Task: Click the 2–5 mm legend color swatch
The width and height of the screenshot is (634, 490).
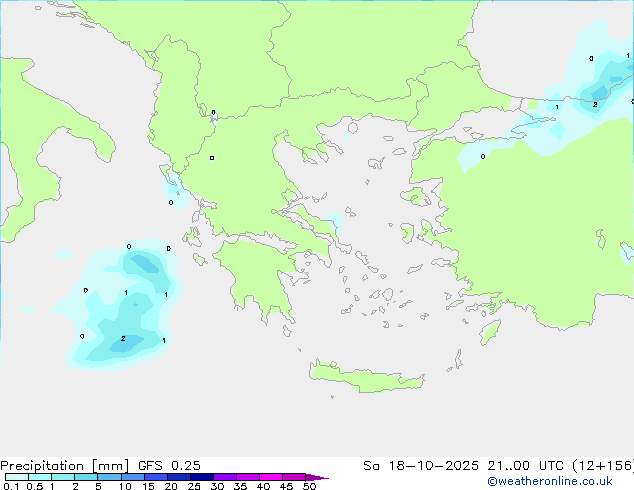Action: (86, 477)
